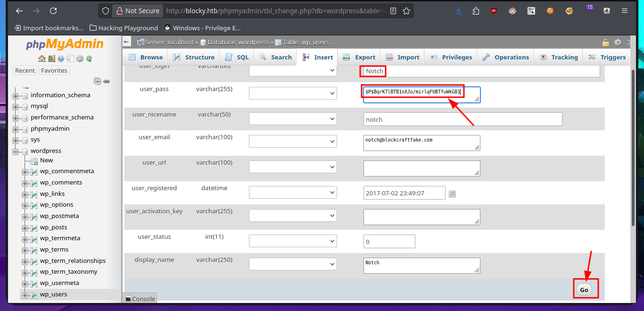
Task: Collapse the wordpress database tree
Action: tap(16, 151)
